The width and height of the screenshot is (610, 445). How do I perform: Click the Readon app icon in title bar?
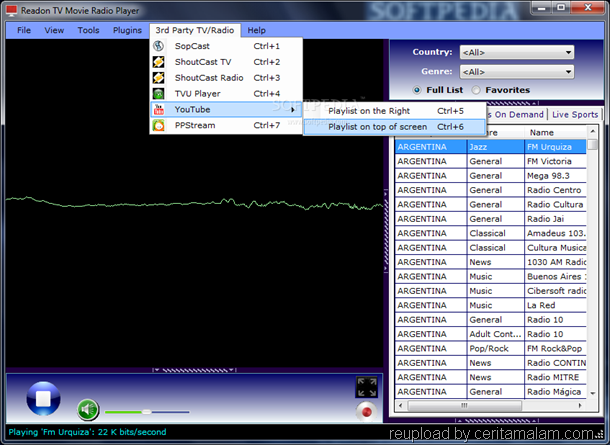coord(11,11)
